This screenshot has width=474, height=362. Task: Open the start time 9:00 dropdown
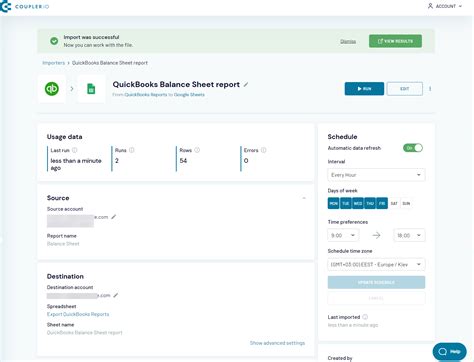(343, 235)
